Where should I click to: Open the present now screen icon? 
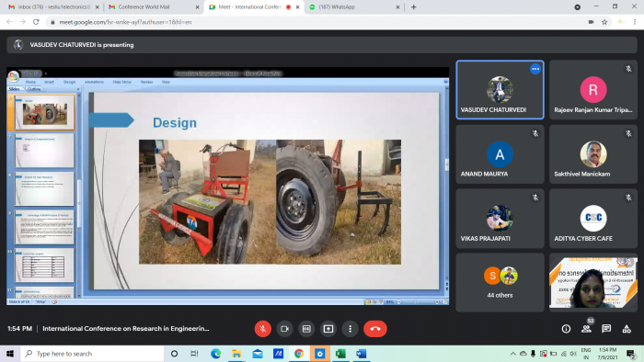click(328, 329)
